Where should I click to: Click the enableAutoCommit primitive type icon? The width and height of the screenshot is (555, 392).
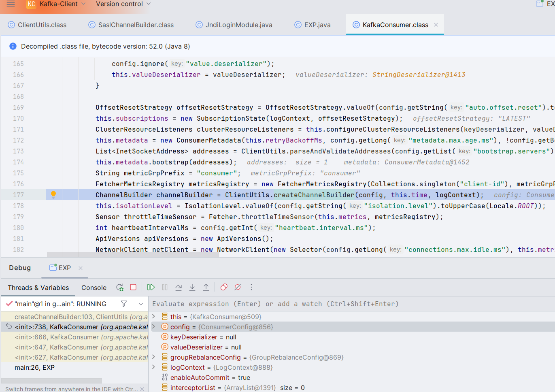pos(165,377)
